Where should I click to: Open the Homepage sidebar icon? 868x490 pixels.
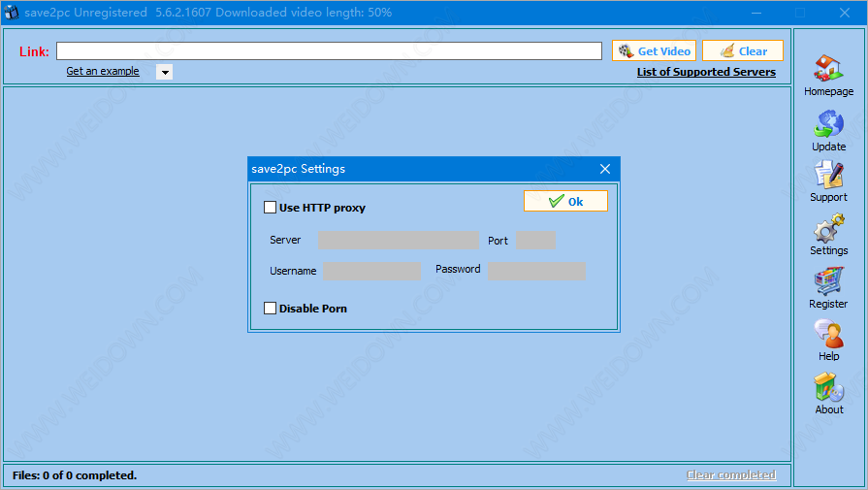tap(828, 69)
